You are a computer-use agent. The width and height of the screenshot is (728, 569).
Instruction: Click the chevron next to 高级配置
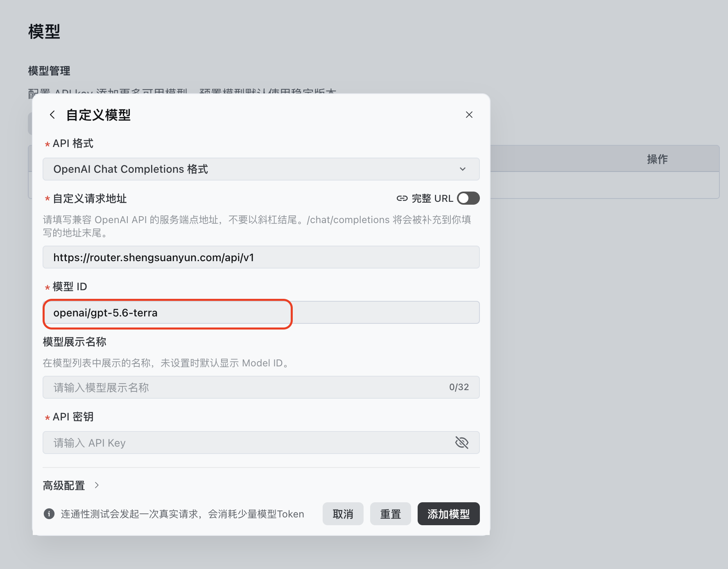click(x=97, y=485)
